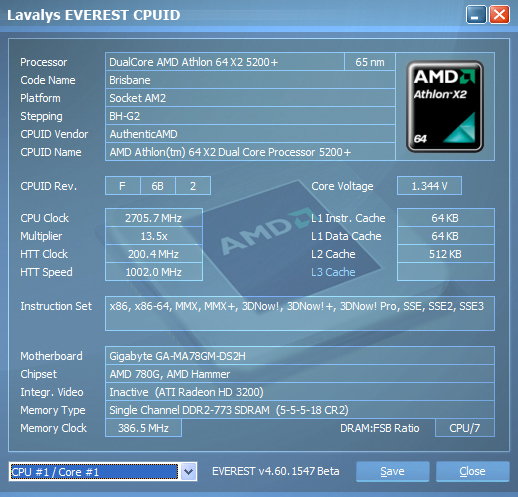Click the Memory Type label
Screen dimensions: 518x497
point(53,410)
